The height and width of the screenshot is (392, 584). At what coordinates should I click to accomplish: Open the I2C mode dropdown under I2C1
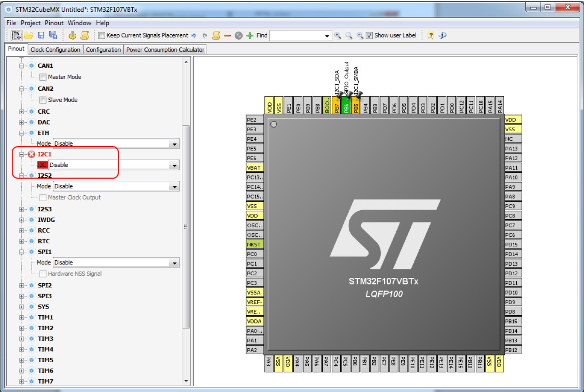click(x=114, y=165)
